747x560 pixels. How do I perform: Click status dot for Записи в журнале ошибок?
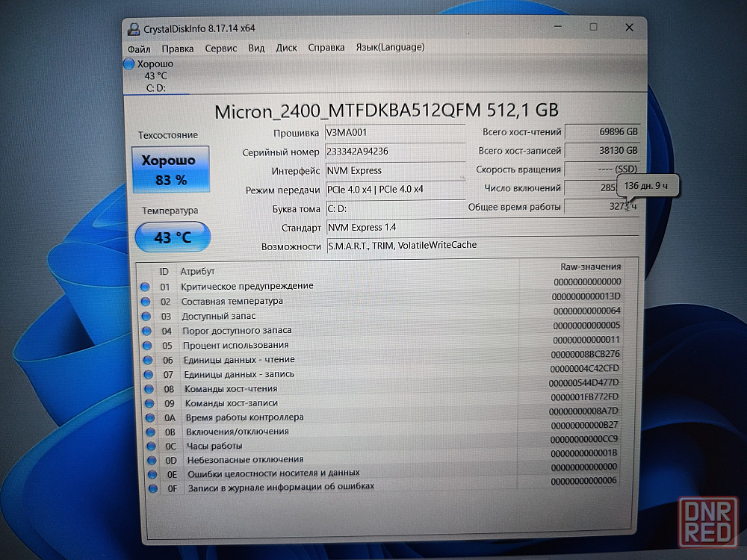coord(152,488)
